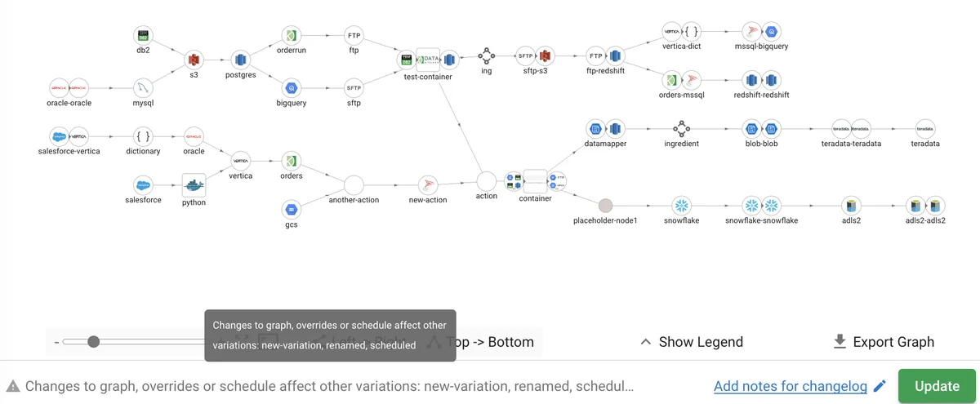Select the s3 bucket node
980x404 pixels.
(194, 59)
